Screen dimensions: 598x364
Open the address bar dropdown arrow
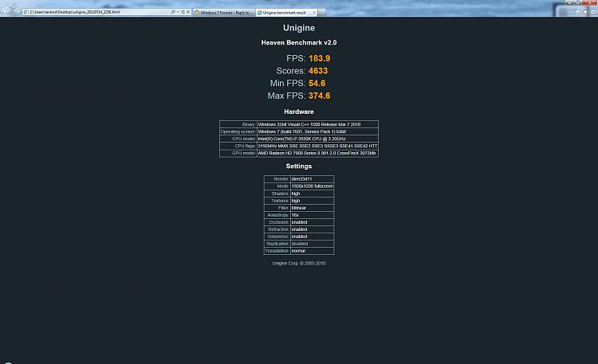click(178, 12)
